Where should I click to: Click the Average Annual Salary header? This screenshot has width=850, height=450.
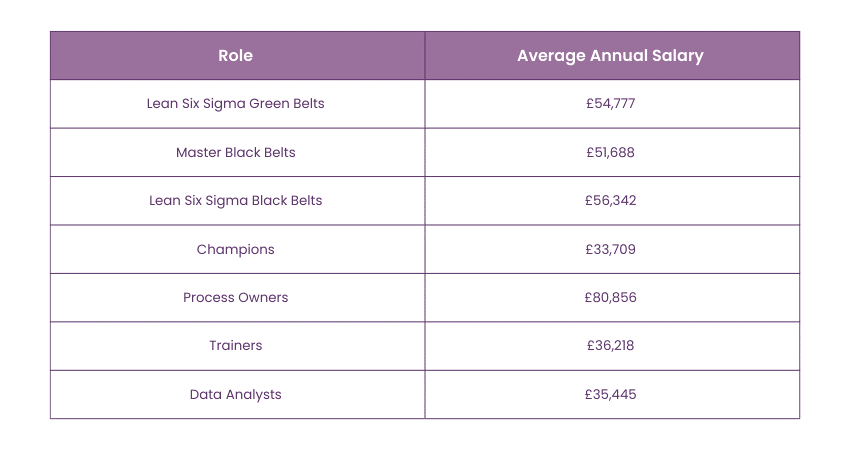pos(610,56)
